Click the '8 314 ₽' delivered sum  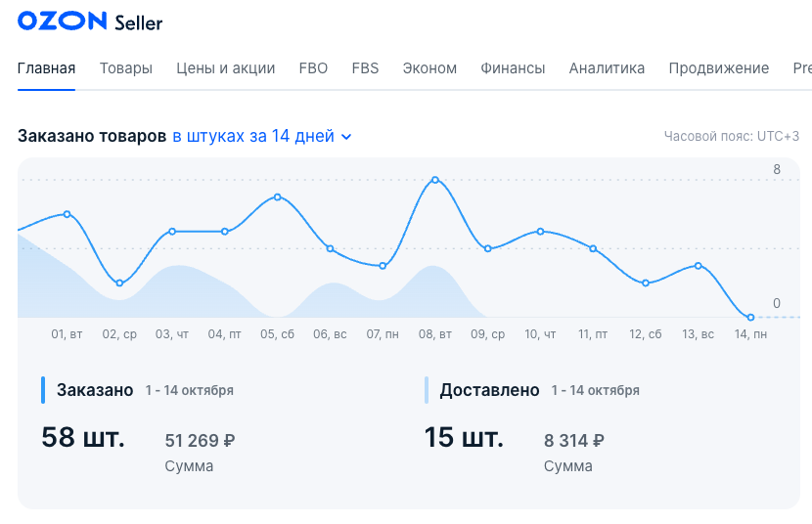(x=574, y=441)
